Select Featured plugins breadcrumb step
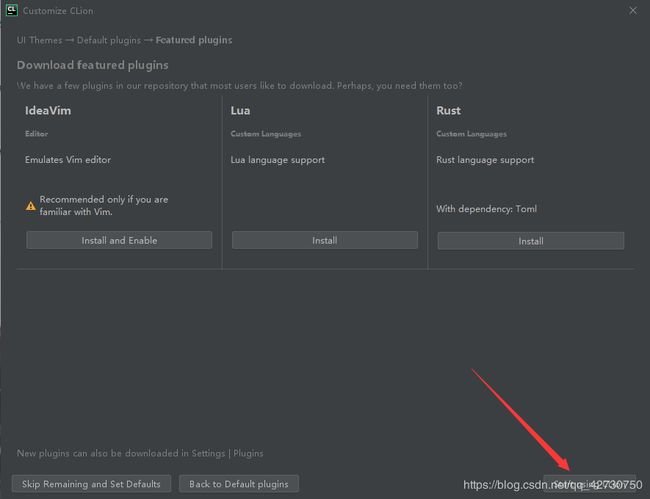 click(194, 40)
